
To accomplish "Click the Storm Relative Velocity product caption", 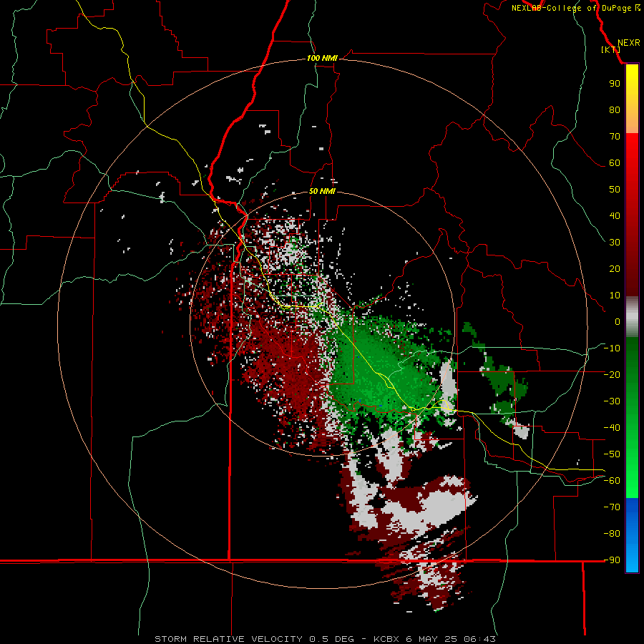I will point(230,639).
